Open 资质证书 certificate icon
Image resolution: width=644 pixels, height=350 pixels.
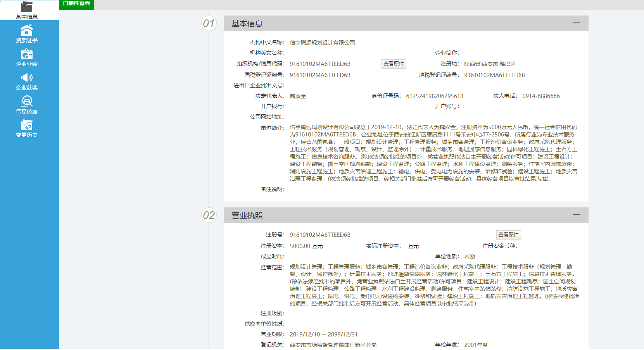click(26, 31)
